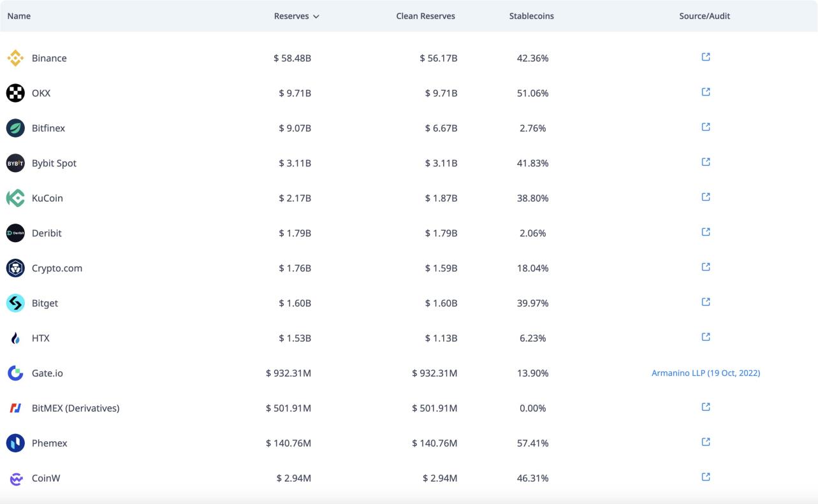The image size is (818, 504).
Task: Open Binance source/audit external link icon
Action: pyautogui.click(x=705, y=57)
